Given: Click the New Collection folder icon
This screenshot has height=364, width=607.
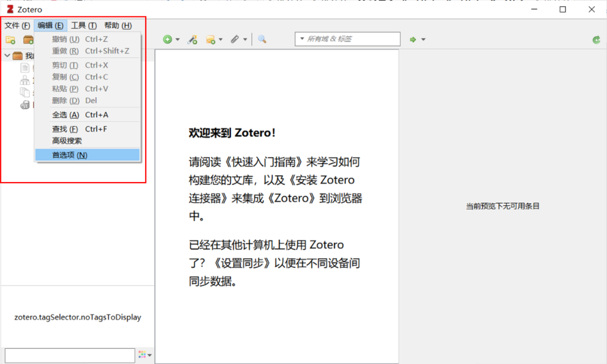Looking at the screenshot, I should tap(11, 39).
